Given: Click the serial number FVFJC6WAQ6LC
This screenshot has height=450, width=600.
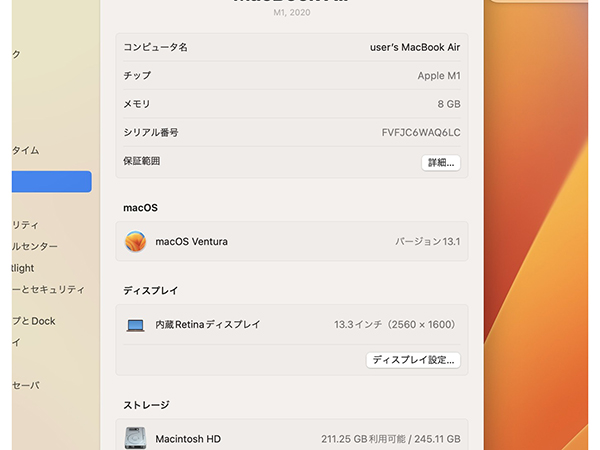Looking at the screenshot, I should [x=420, y=133].
